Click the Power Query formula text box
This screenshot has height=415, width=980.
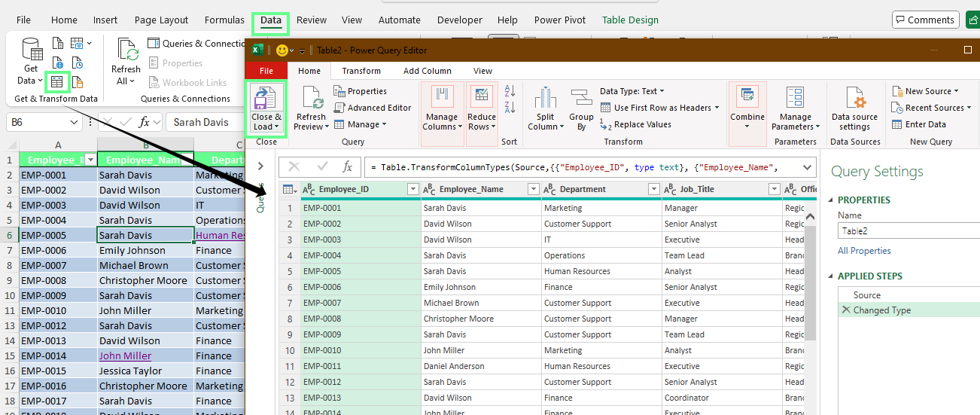point(582,166)
